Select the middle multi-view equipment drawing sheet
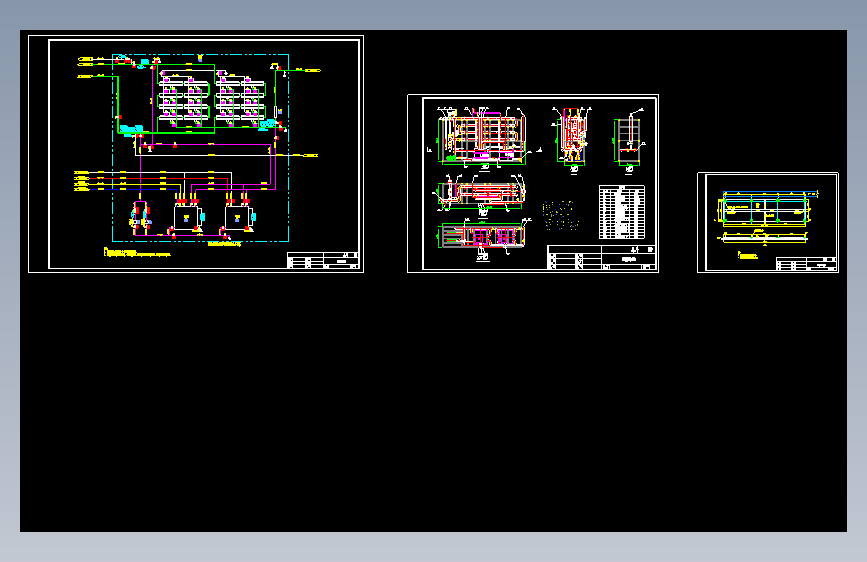 coord(533,183)
